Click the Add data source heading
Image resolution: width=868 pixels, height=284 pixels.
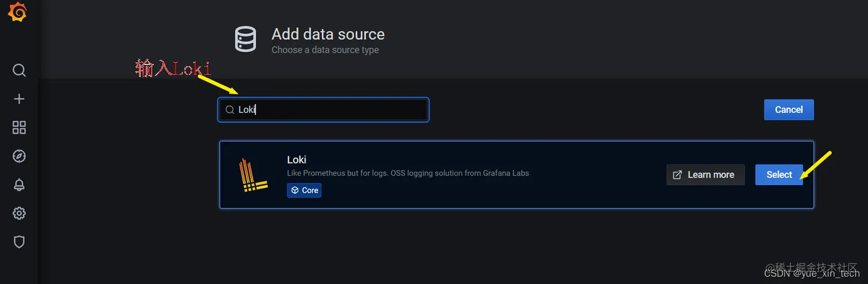[x=328, y=34]
